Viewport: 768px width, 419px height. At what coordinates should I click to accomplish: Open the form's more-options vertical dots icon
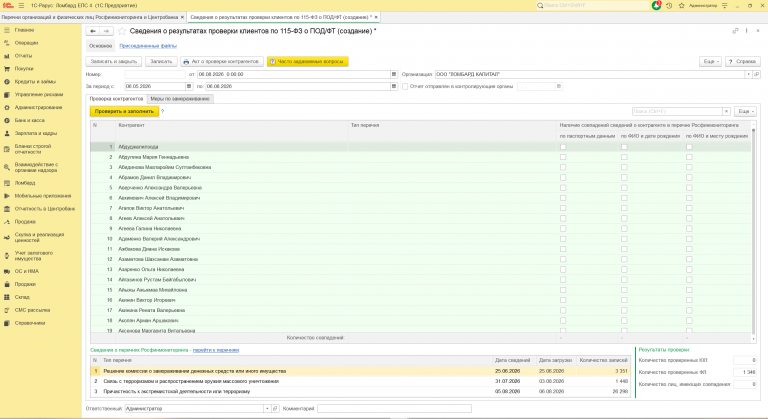[746, 31]
